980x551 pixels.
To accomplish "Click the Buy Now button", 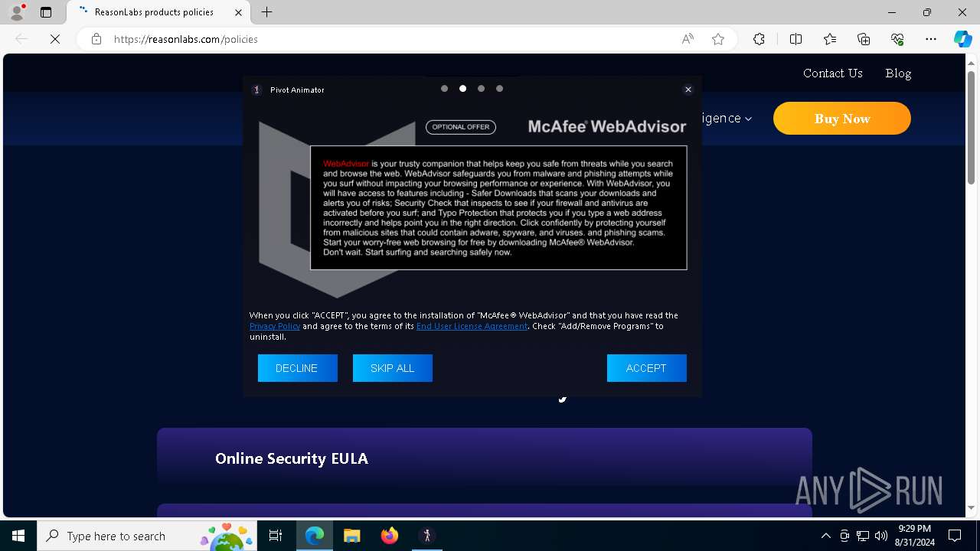I will point(842,119).
